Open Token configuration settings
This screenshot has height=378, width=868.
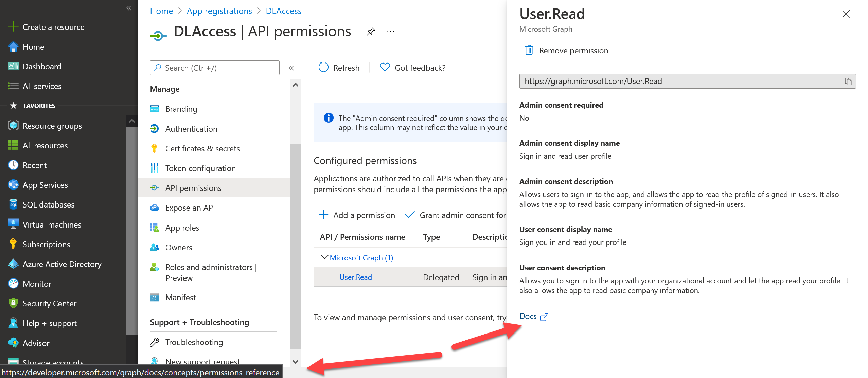point(200,168)
